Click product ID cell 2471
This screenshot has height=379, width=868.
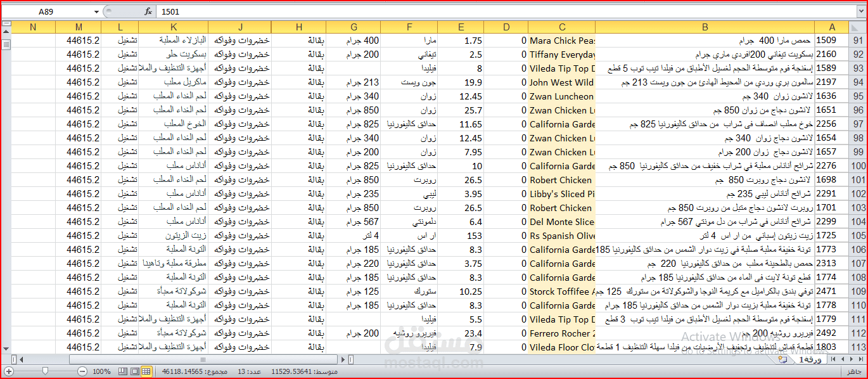point(832,292)
